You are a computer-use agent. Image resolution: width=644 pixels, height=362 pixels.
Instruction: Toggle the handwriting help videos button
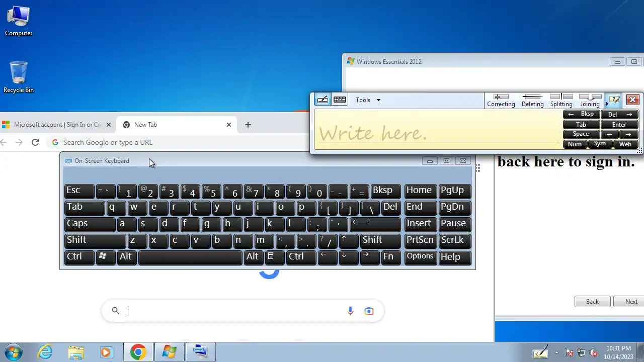coord(614,100)
